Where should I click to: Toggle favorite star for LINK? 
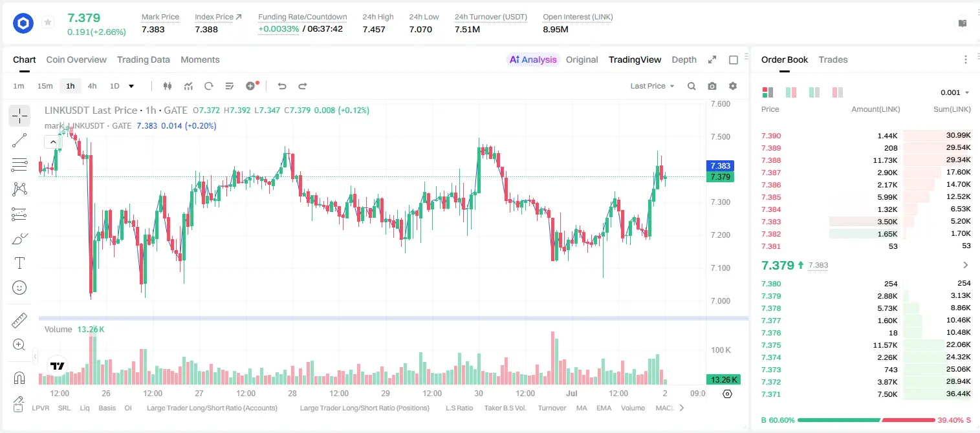[x=47, y=23]
